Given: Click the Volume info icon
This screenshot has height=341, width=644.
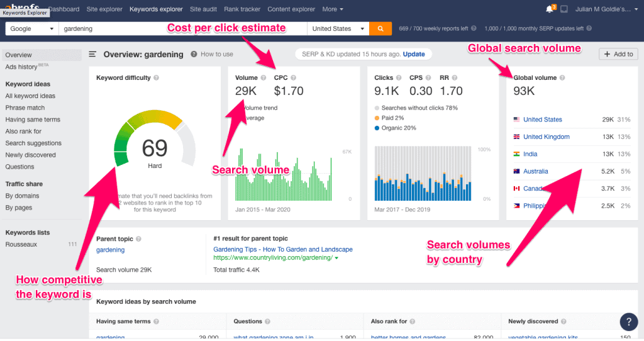Looking at the screenshot, I should 264,77.
